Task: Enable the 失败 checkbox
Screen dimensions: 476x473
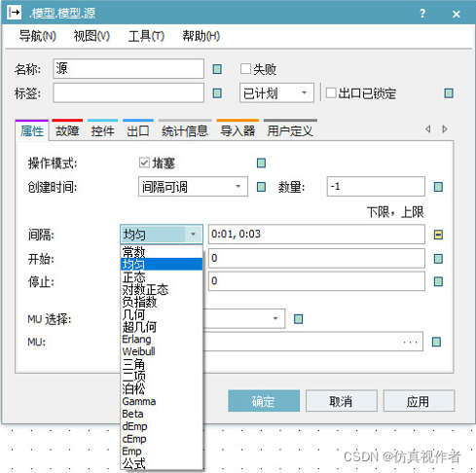Action: [x=245, y=69]
